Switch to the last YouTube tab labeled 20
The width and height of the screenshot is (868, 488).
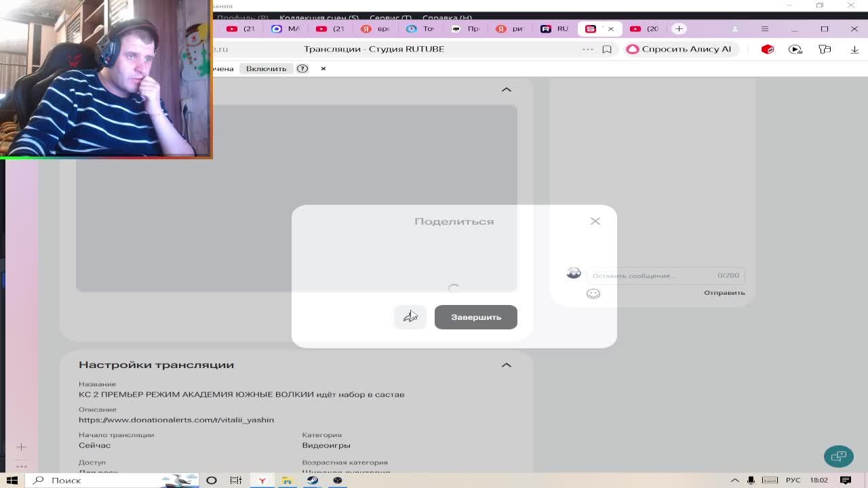pyautogui.click(x=644, y=28)
